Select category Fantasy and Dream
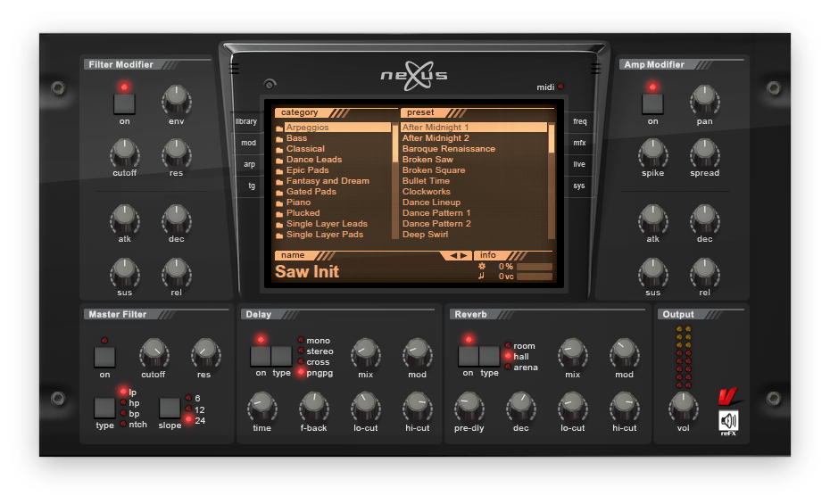This screenshot has width=830, height=504. tap(328, 181)
